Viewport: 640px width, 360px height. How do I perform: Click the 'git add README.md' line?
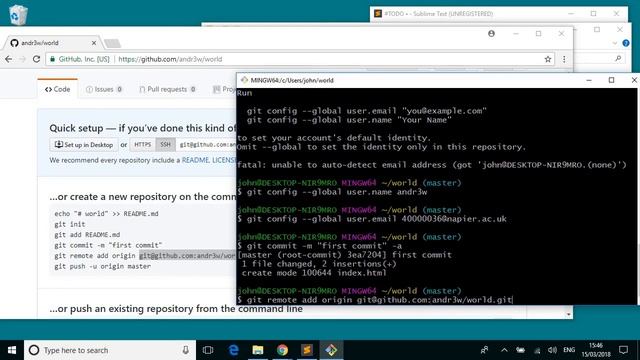tap(87, 235)
